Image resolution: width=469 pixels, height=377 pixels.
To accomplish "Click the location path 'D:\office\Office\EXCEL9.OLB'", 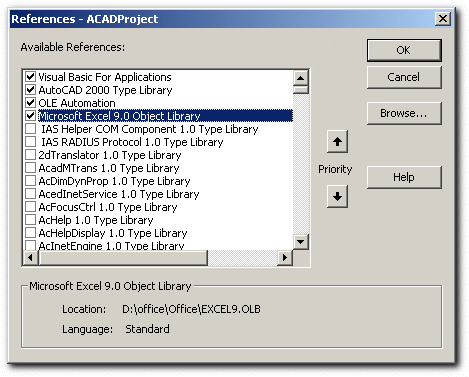I will pyautogui.click(x=191, y=309).
